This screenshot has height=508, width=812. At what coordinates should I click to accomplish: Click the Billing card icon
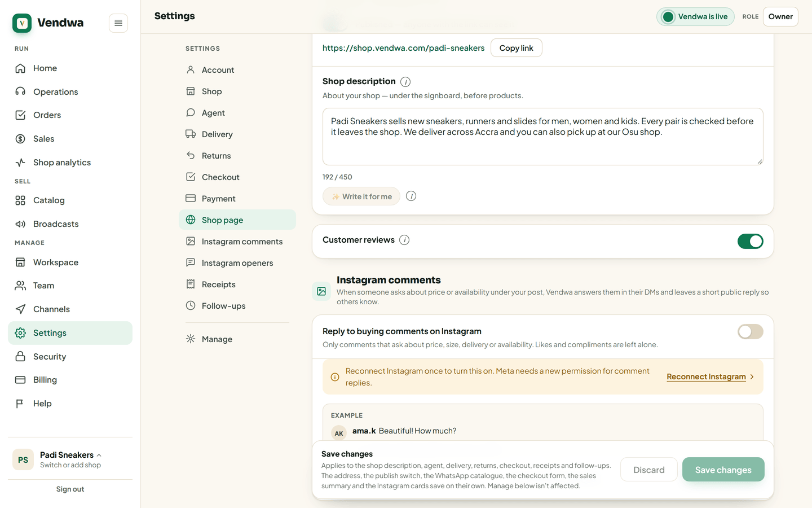point(20,380)
